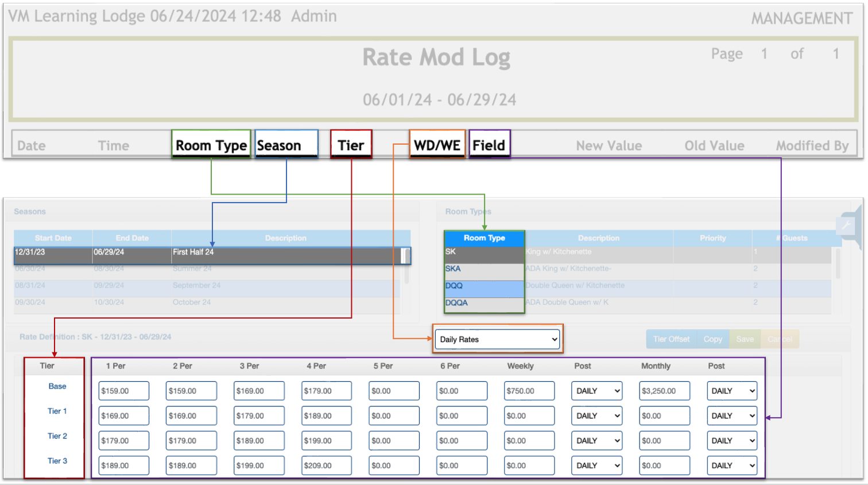Image resolution: width=868 pixels, height=485 pixels.
Task: Select the October 24 season row
Action: click(x=207, y=302)
